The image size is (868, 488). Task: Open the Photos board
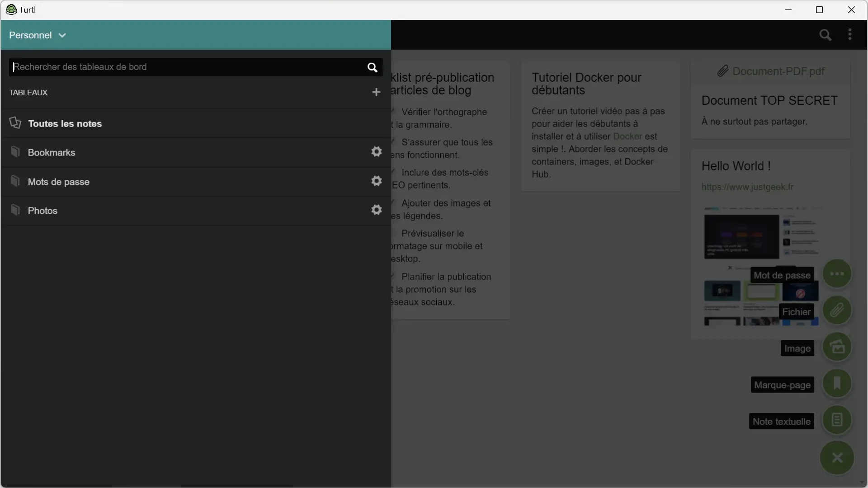coord(196,211)
